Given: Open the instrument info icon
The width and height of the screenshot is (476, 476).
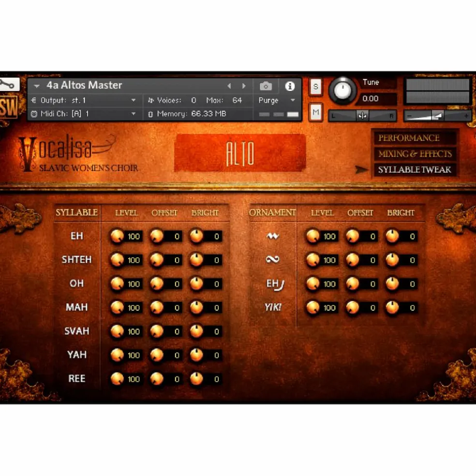Looking at the screenshot, I should pyautogui.click(x=290, y=86).
